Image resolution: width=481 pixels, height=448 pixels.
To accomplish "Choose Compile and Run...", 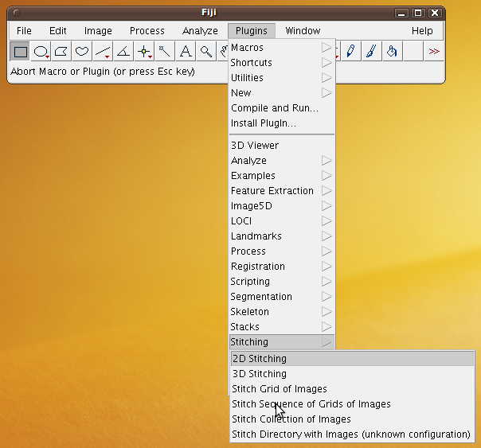I will point(282,108).
